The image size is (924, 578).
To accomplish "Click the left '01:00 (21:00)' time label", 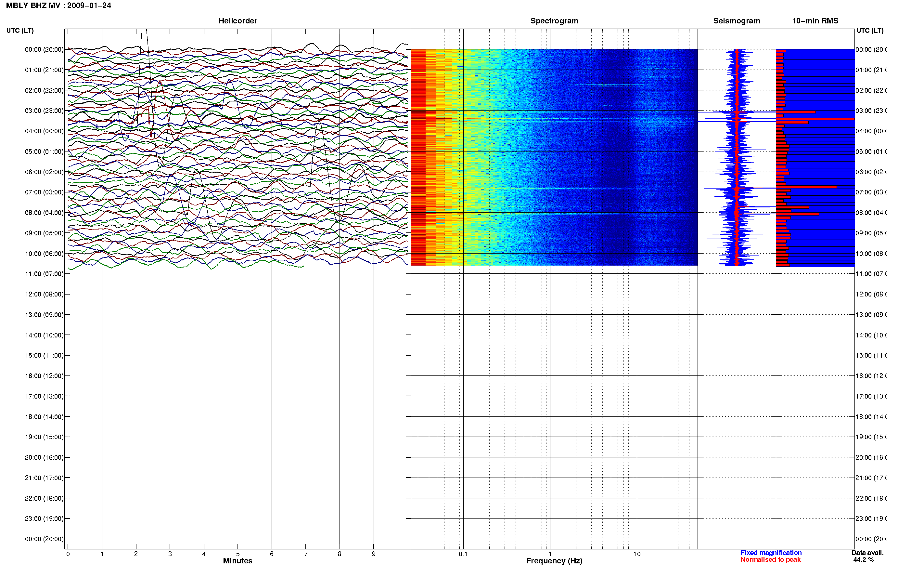I will 44,70.
